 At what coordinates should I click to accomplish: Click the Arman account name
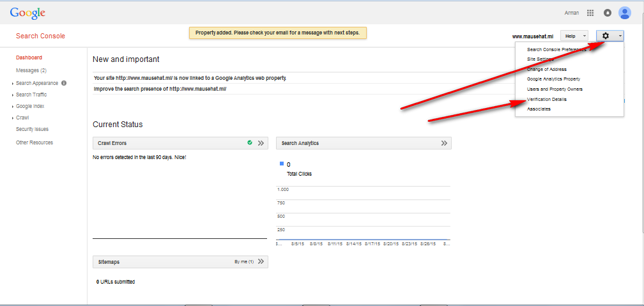(x=572, y=13)
